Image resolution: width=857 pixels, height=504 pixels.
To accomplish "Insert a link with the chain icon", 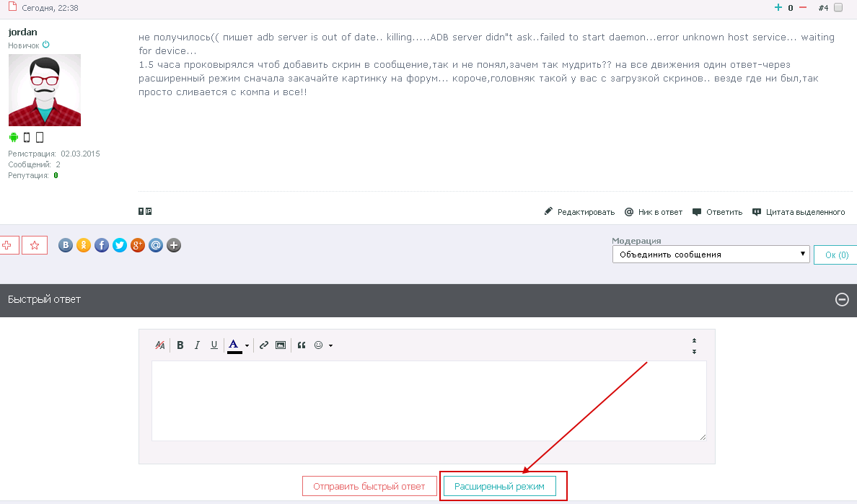I will point(264,345).
